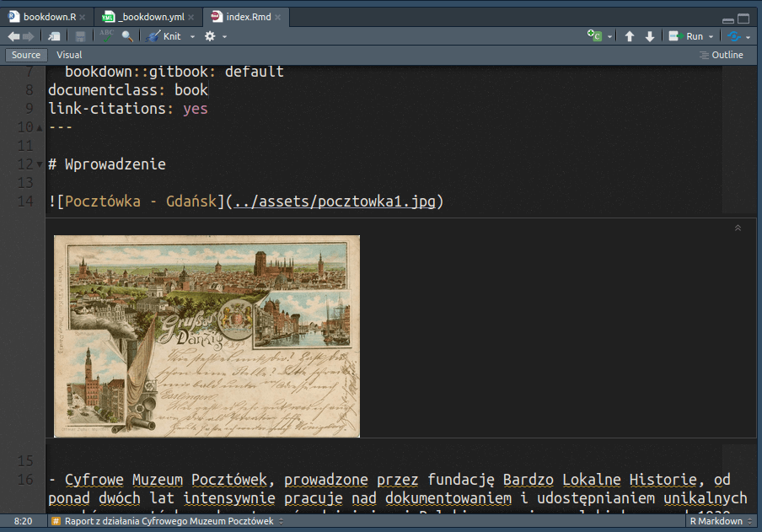The image size is (762, 532).
Task: Maximize the source pane
Action: click(743, 19)
